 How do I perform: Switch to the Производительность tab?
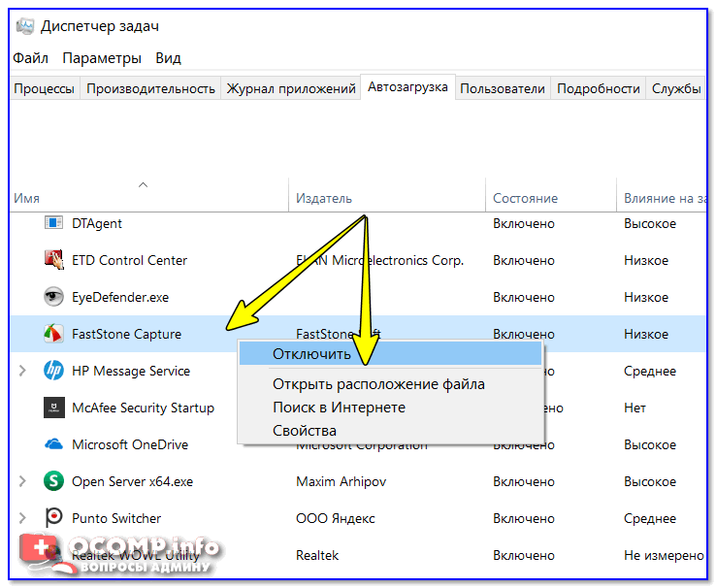pyautogui.click(x=150, y=88)
